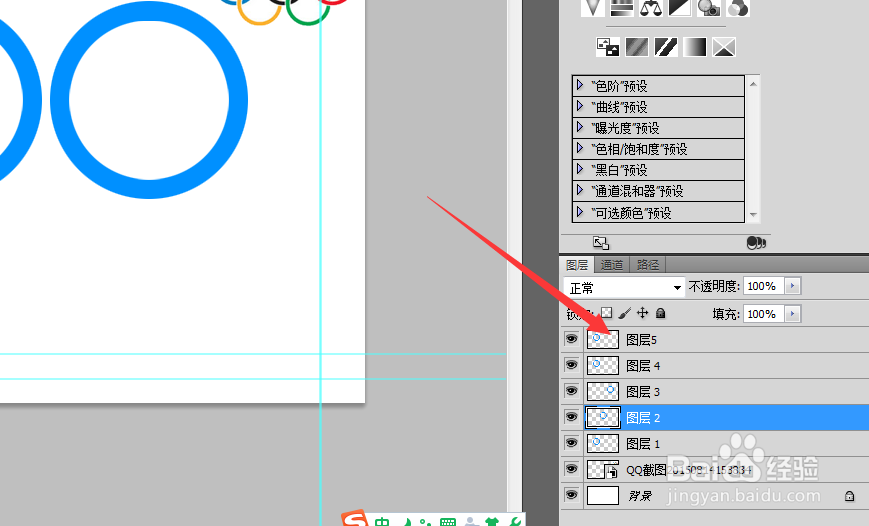This screenshot has height=526, width=869.
Task: Add an Invert adjustment layer
Action: [x=608, y=47]
